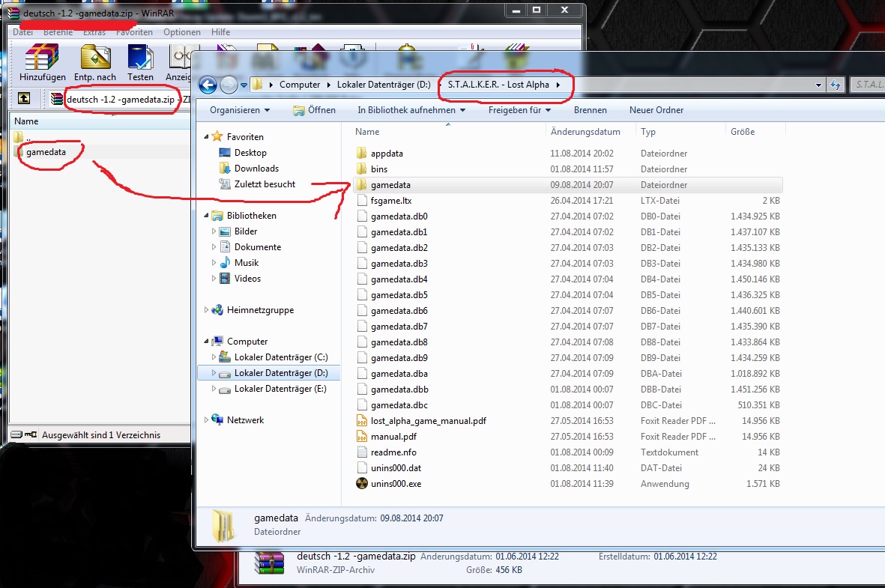Click WinRAR Entp. nach toolbar icon
The width and height of the screenshot is (885, 588).
point(95,63)
